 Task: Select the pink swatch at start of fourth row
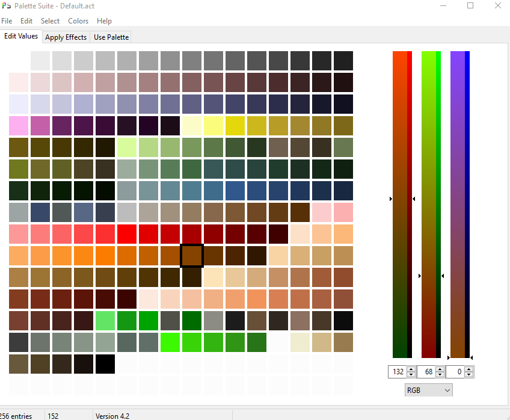point(19,126)
